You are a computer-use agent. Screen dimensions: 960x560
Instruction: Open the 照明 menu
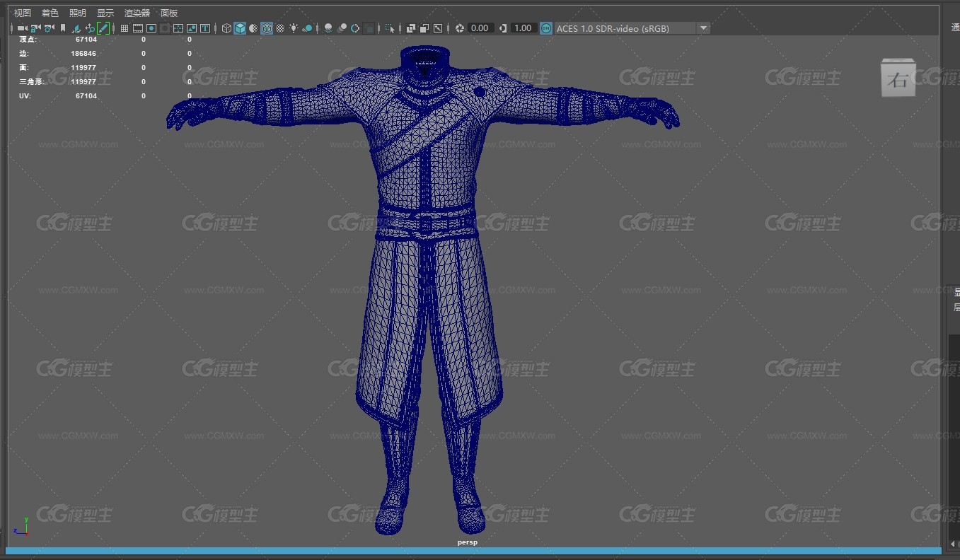[x=78, y=13]
